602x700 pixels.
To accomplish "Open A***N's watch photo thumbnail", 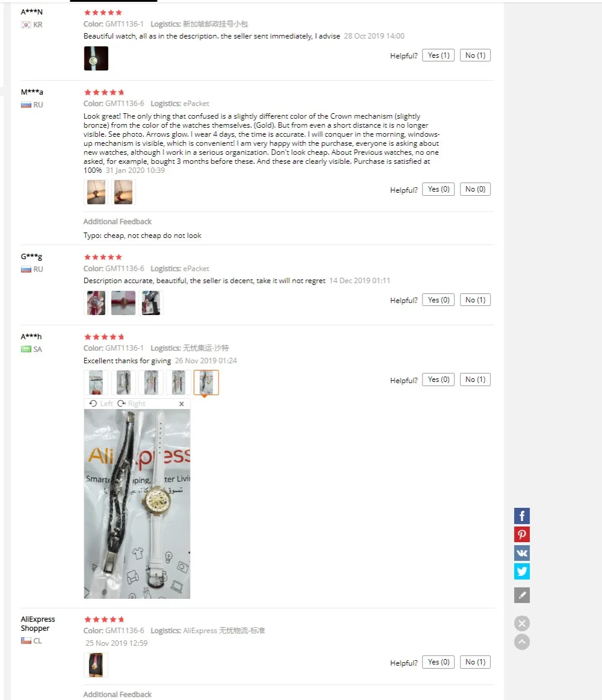I will click(x=96, y=58).
